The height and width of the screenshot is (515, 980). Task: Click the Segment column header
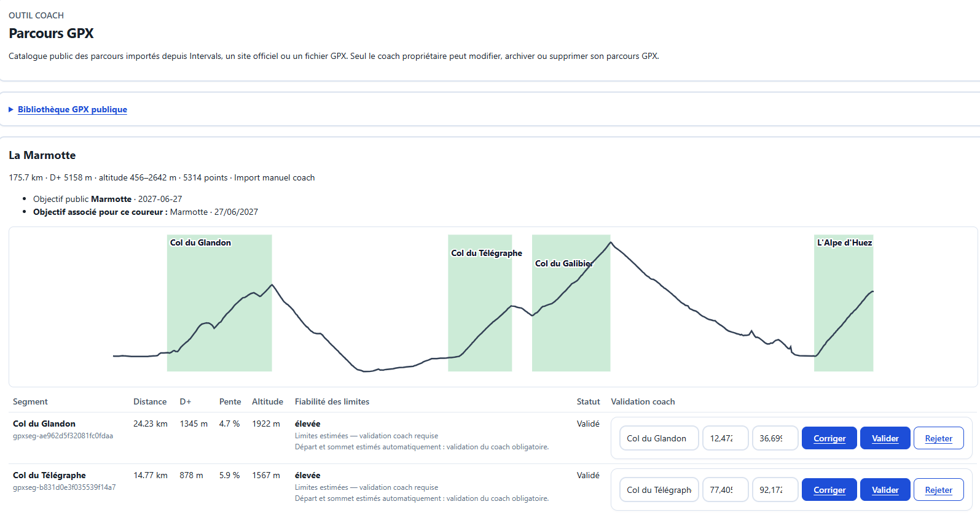[30, 401]
